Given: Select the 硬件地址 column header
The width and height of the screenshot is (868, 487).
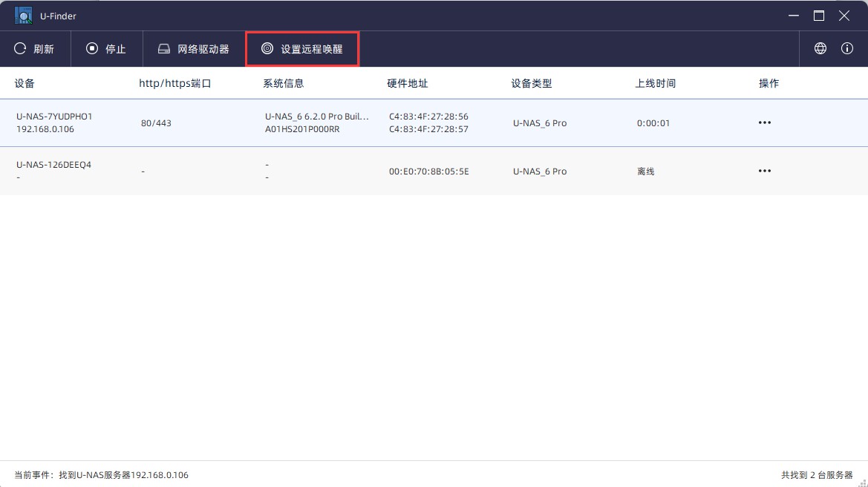Looking at the screenshot, I should [408, 84].
